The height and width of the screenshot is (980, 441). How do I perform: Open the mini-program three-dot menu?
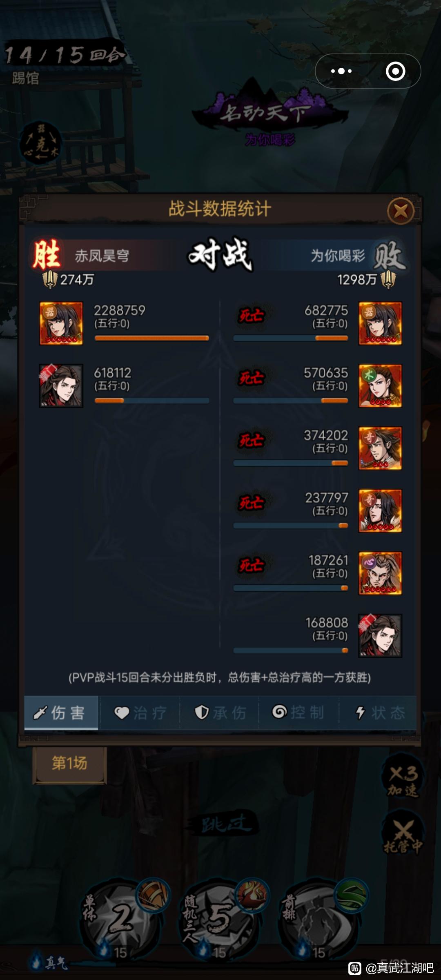tap(341, 71)
